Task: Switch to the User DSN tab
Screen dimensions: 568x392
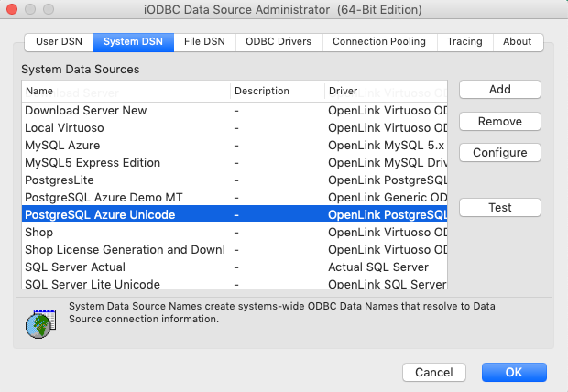Action: [x=60, y=42]
